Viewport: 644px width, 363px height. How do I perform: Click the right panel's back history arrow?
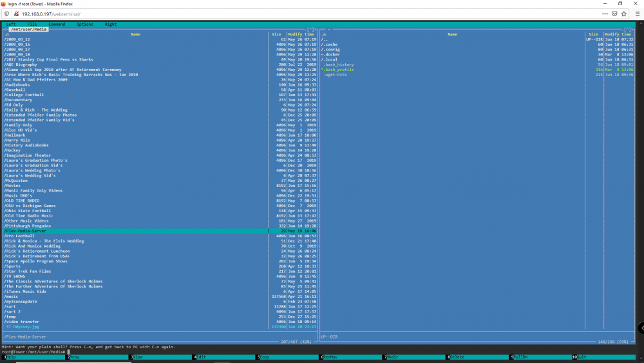[323, 29]
